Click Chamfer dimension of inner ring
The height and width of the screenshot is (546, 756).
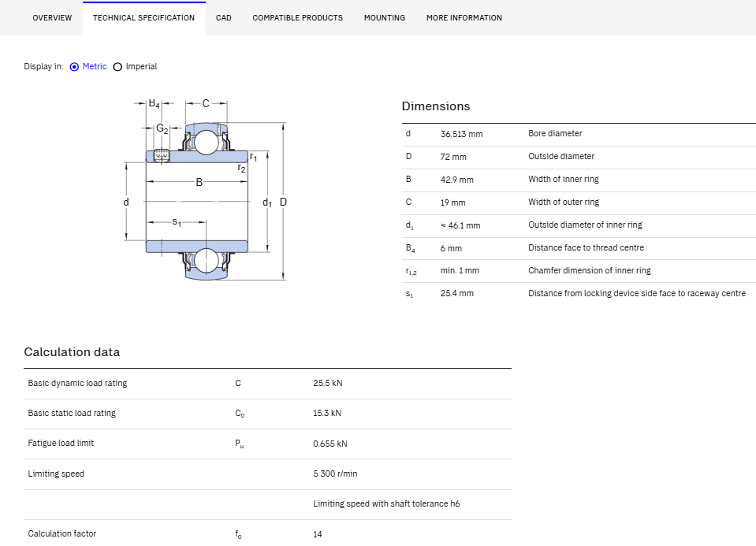point(589,270)
